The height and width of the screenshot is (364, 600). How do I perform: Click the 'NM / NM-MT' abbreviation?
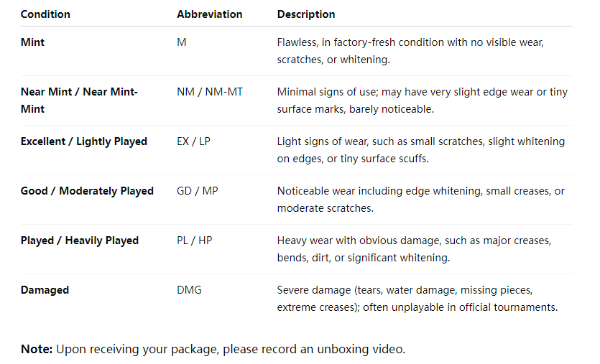(x=209, y=92)
